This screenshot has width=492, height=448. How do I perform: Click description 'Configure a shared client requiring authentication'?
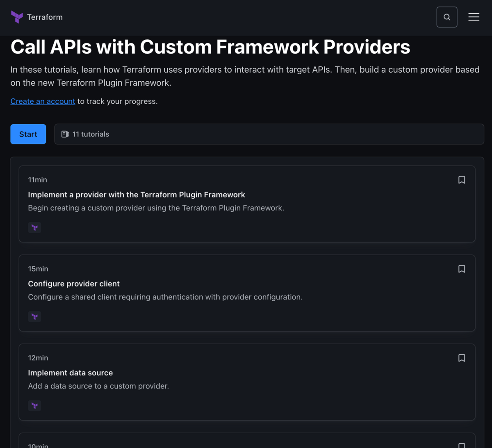pos(165,297)
